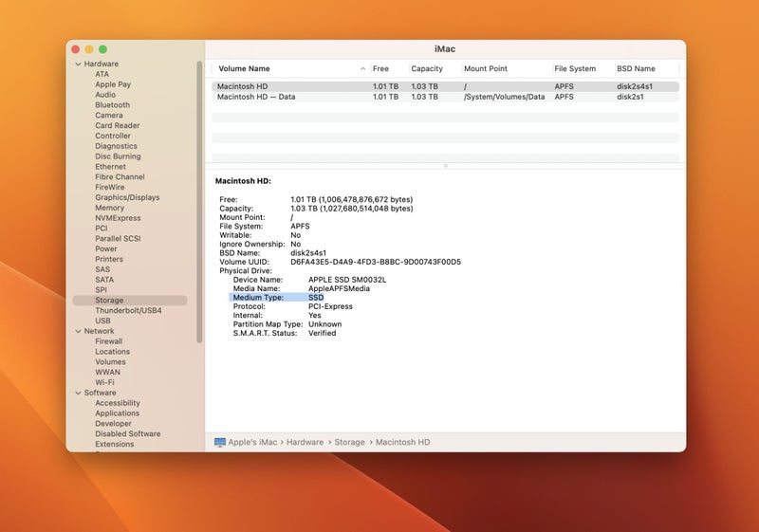
Task: View Diagnostics information
Action: [x=116, y=146]
